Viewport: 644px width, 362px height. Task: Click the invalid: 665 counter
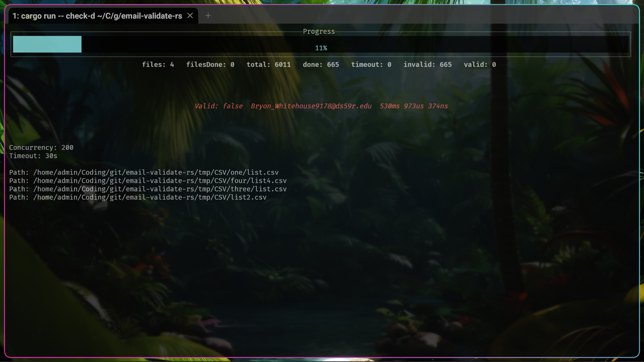(427, 64)
